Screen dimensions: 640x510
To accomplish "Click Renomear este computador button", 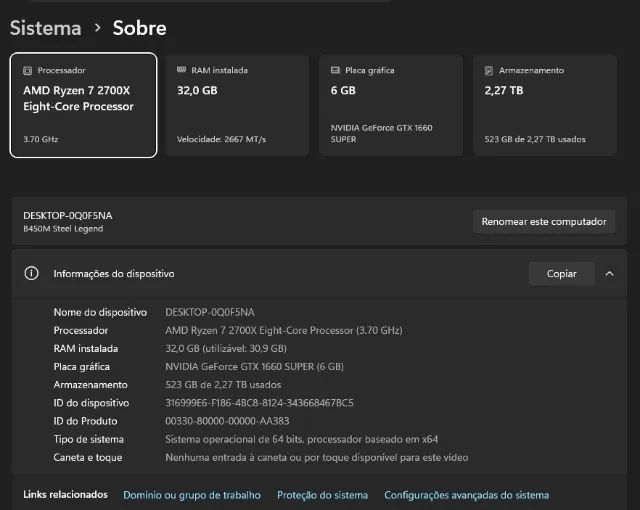I will click(x=544, y=222).
